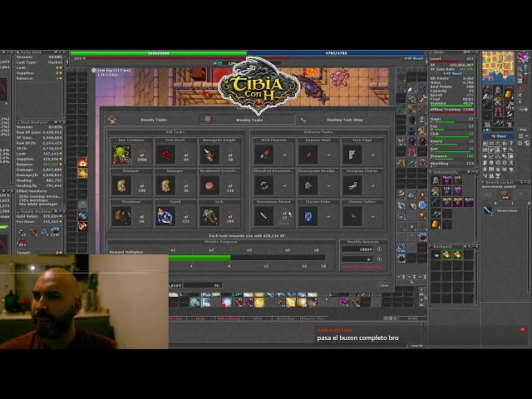Click the Lich kill task icon
This screenshot has height=399, width=532.
[210, 216]
